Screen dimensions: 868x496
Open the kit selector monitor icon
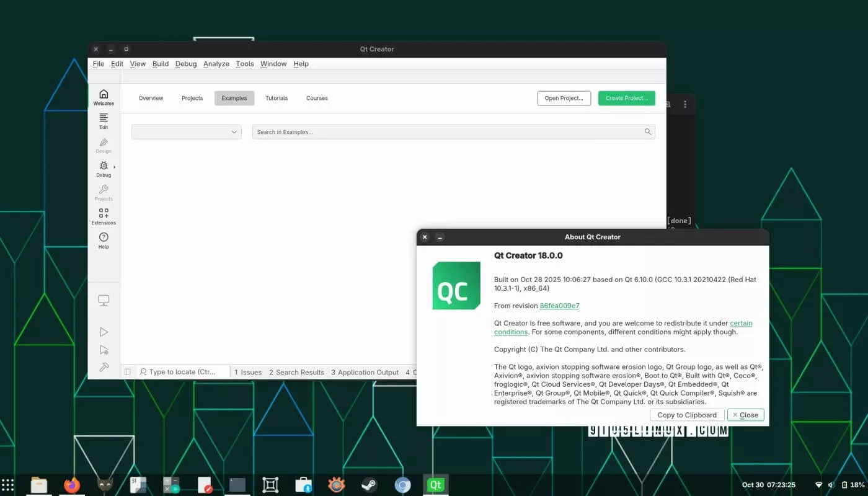point(104,301)
